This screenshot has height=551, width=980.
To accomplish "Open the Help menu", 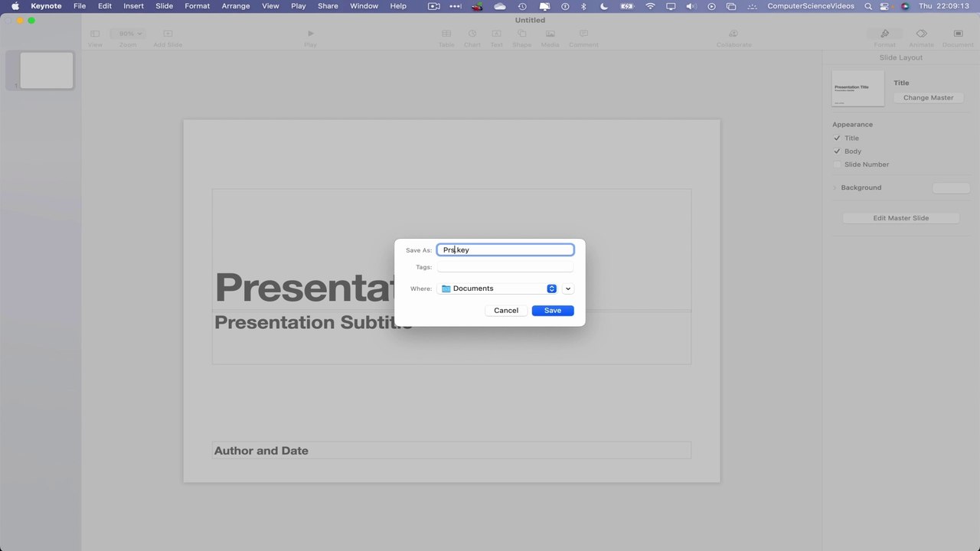I will [398, 6].
